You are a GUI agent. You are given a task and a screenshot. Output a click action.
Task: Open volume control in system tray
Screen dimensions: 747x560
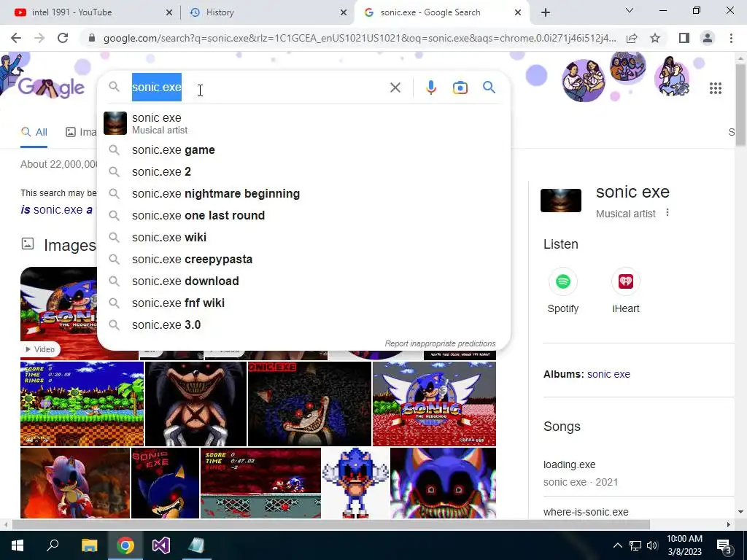point(652,545)
